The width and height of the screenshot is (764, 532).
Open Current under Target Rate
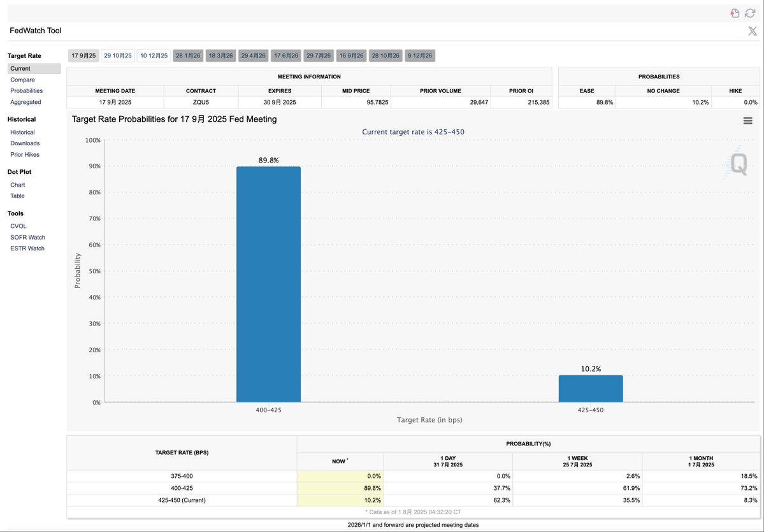tap(34, 69)
